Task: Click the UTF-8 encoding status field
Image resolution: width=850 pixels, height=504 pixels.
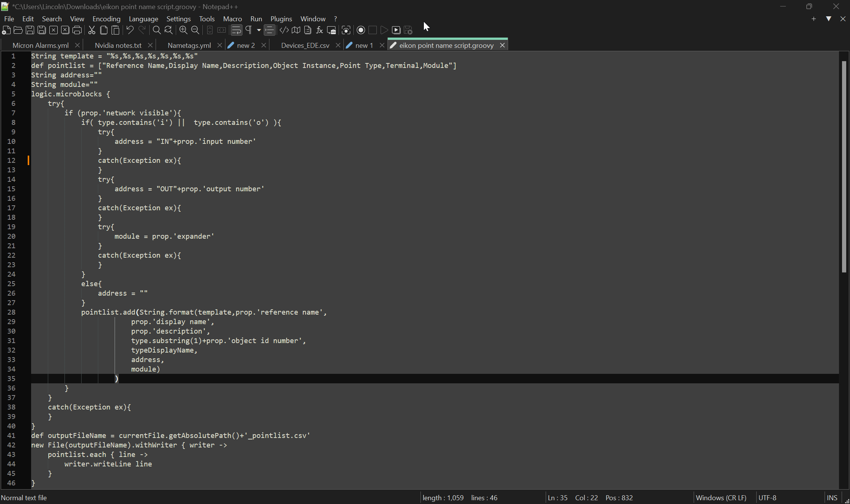Action: pos(767,498)
